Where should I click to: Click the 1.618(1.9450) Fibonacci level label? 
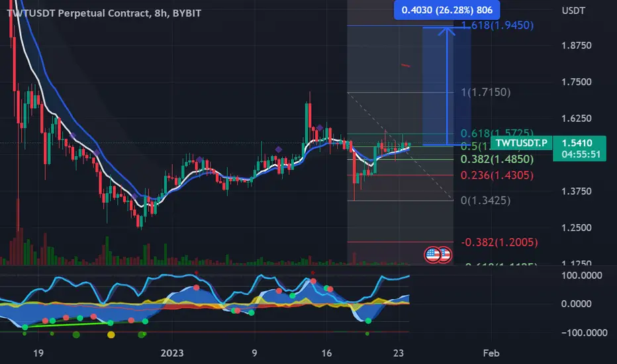[x=497, y=25]
